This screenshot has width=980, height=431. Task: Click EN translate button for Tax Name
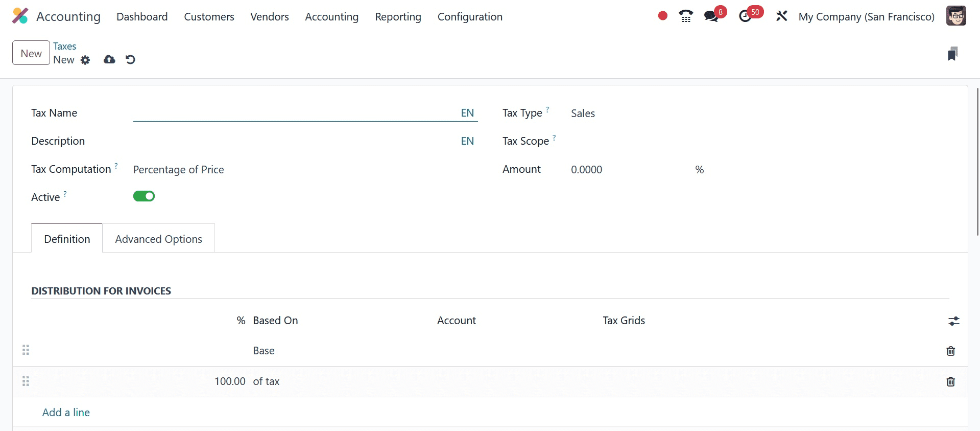[467, 113]
